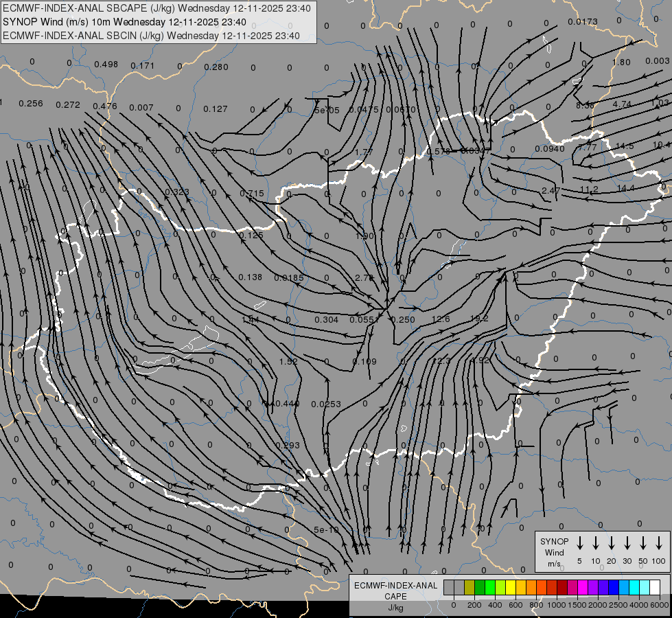Click the map value '0.293'

pyautogui.click(x=288, y=445)
